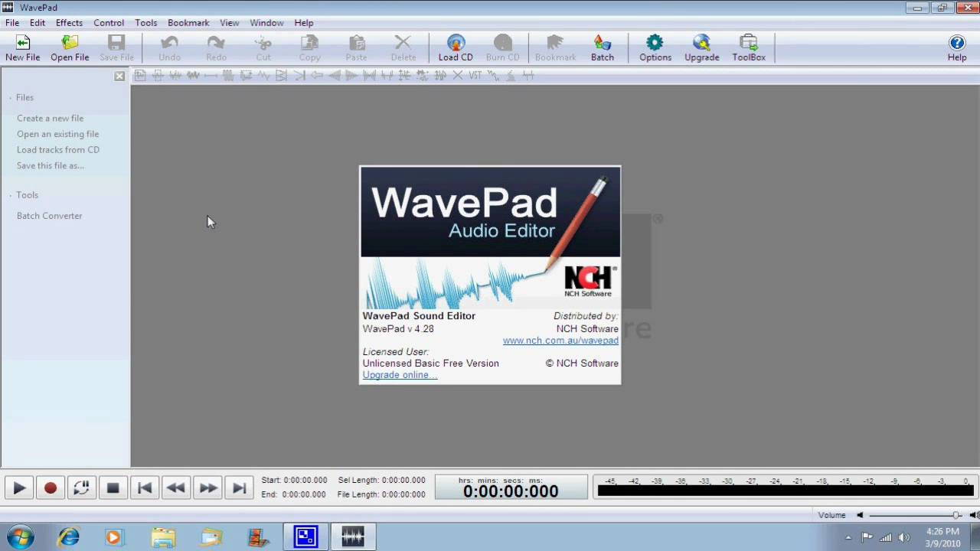Viewport: 980px width, 551px height.
Task: Click the Upgrade toolbar icon
Action: click(x=702, y=47)
